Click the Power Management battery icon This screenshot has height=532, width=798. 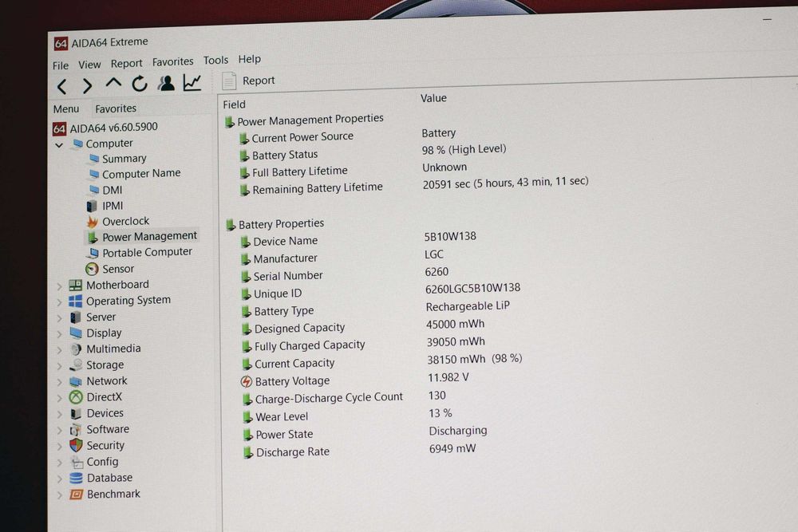coord(93,238)
